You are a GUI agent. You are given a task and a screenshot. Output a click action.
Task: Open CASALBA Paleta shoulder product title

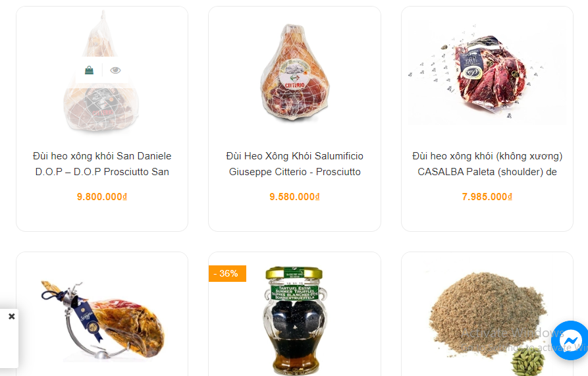pyautogui.click(x=487, y=164)
